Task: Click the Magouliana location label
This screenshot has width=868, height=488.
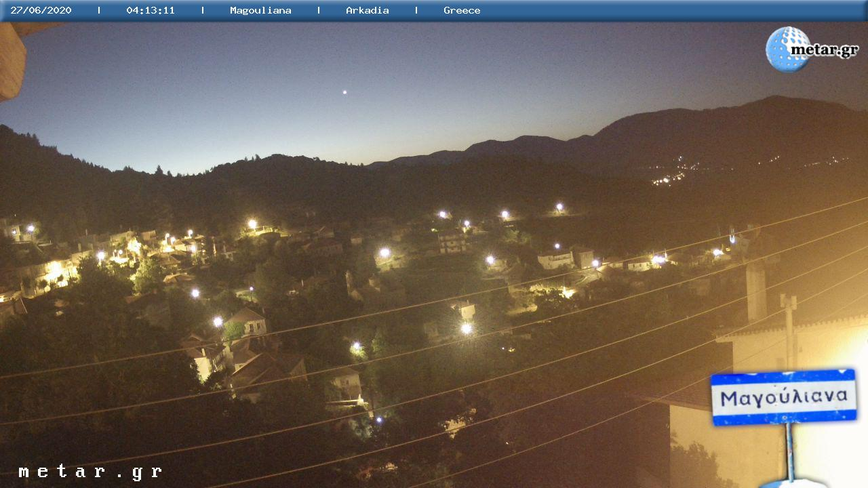Action: coord(260,10)
